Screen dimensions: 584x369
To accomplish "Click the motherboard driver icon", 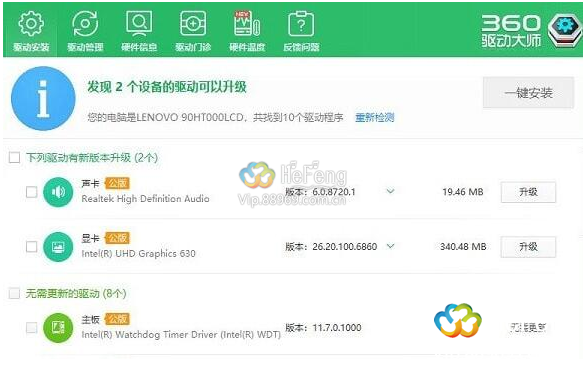I will coord(58,328).
